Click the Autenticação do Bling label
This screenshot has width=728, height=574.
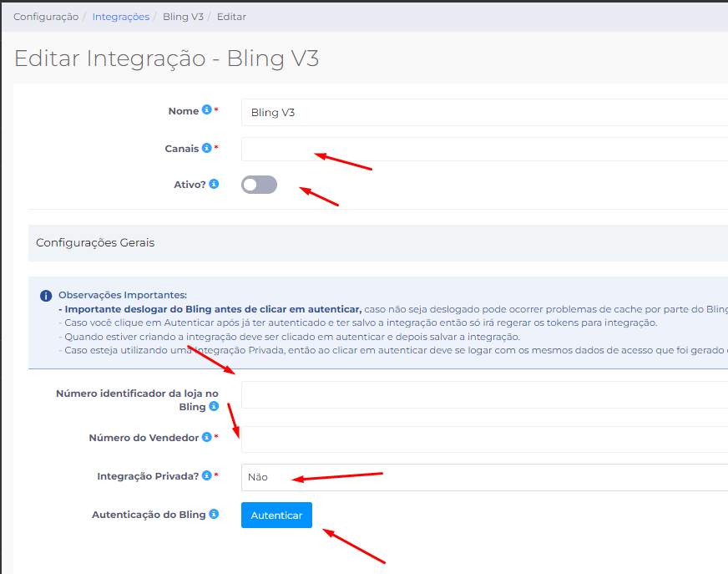pyautogui.click(x=149, y=515)
